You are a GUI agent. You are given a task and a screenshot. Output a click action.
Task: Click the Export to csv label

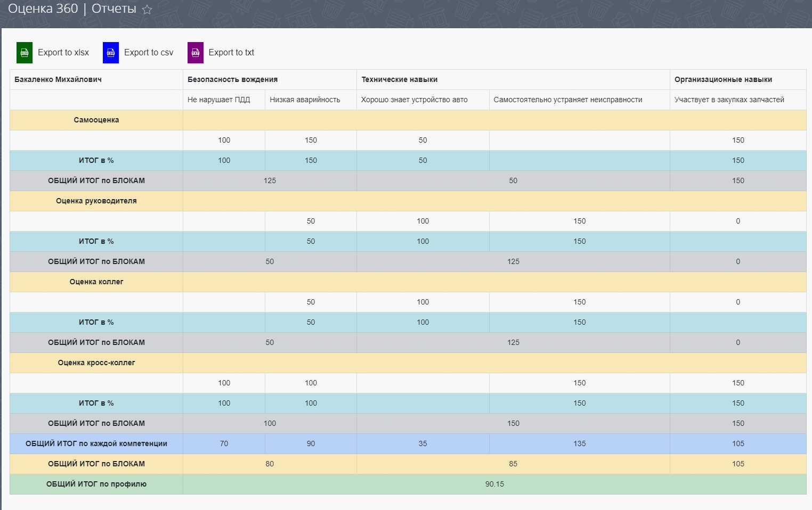point(149,52)
